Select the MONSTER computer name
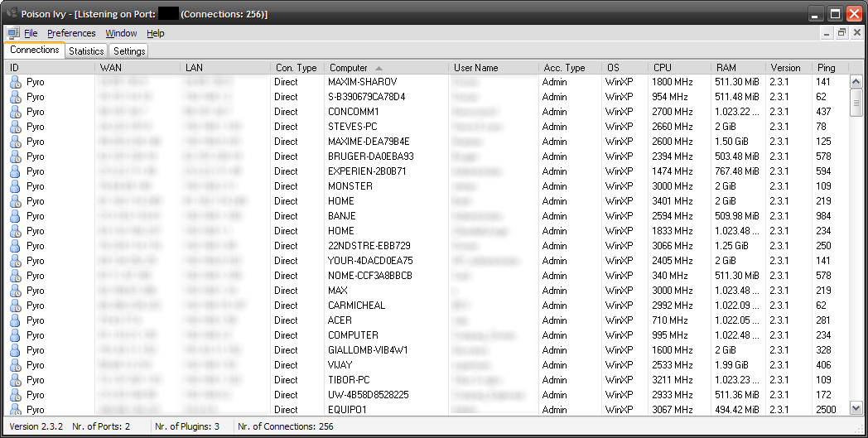 [350, 186]
